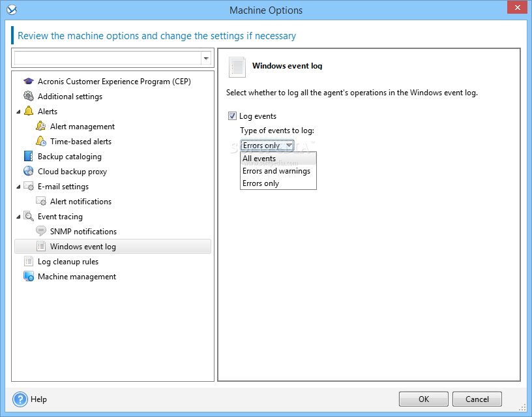Select Backup cataloging label in the tree
The height and width of the screenshot is (417, 532).
tap(70, 157)
